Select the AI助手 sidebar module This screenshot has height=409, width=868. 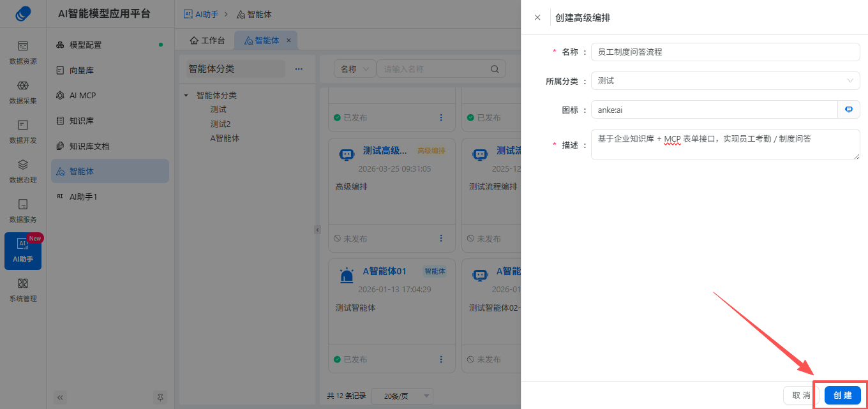23,251
